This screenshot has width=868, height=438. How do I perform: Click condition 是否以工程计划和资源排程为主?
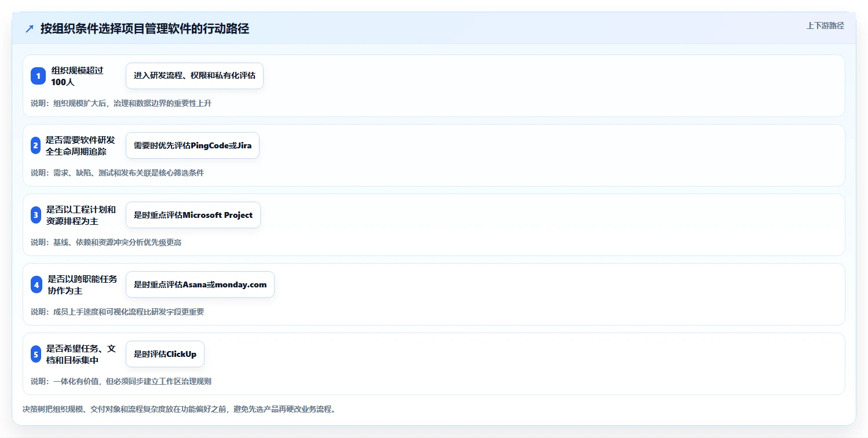pyautogui.click(x=81, y=215)
